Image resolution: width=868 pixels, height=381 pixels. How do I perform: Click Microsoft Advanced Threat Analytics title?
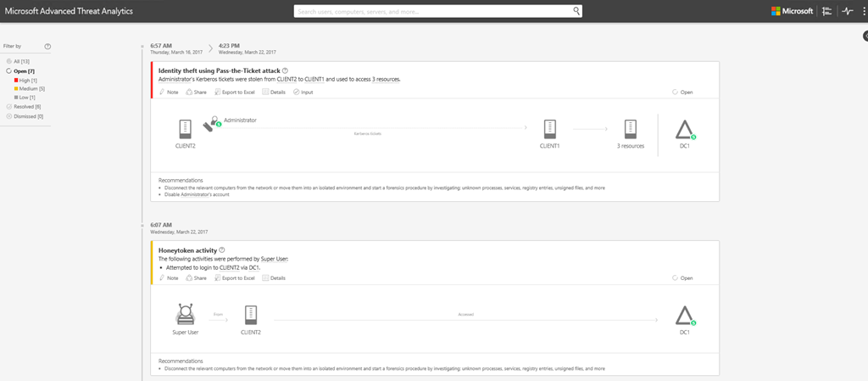69,11
